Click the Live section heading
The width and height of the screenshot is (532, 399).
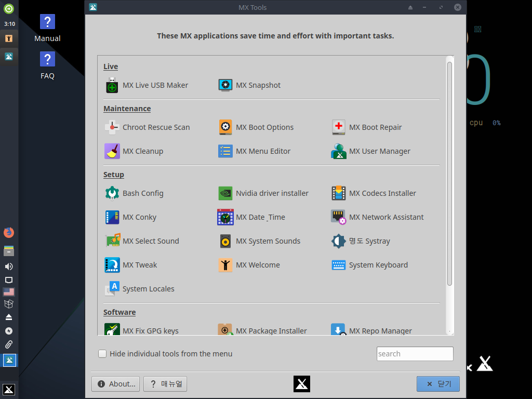pyautogui.click(x=111, y=66)
